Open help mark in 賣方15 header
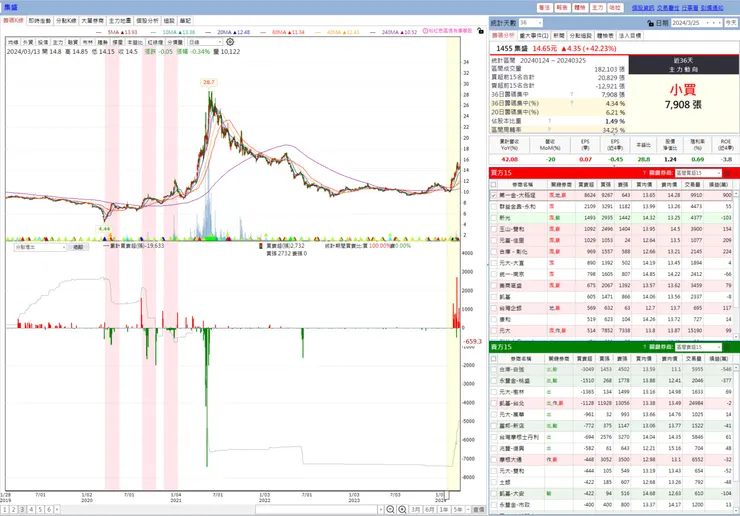This screenshot has height=516, width=740. point(644,347)
